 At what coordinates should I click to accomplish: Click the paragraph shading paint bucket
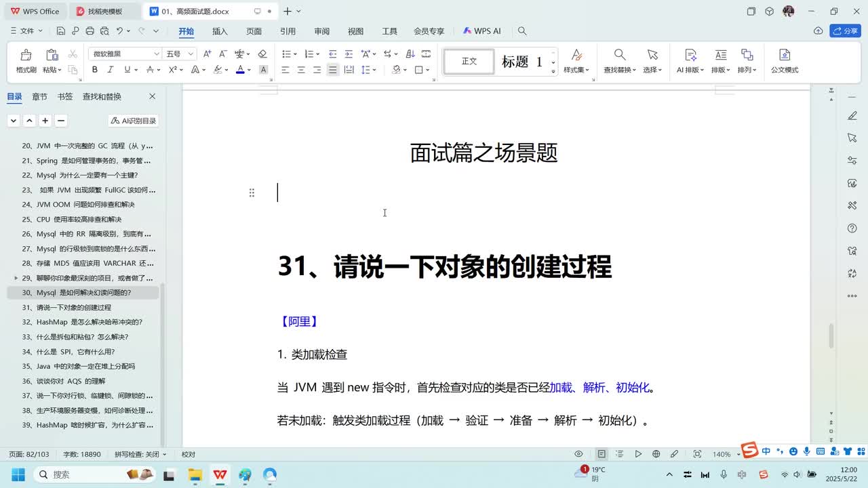coord(396,70)
